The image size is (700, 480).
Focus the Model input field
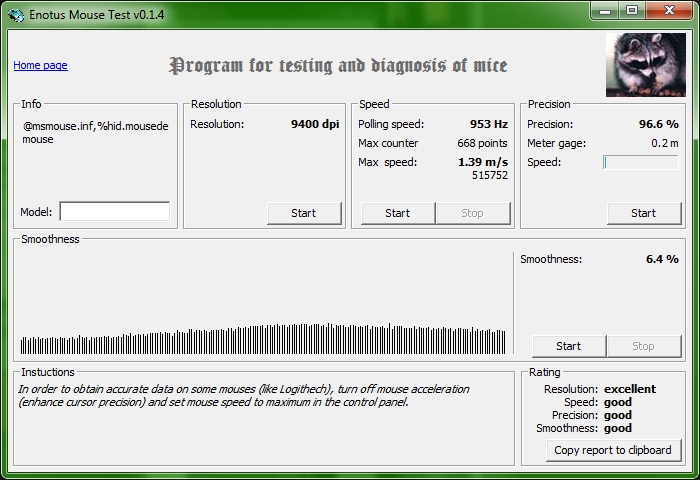pos(115,211)
